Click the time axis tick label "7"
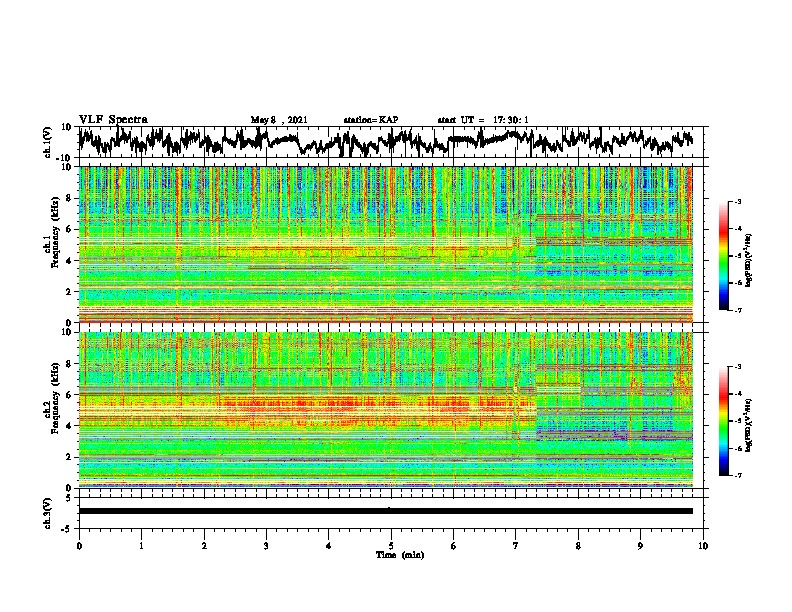This screenshot has width=792, height=612. (x=516, y=546)
